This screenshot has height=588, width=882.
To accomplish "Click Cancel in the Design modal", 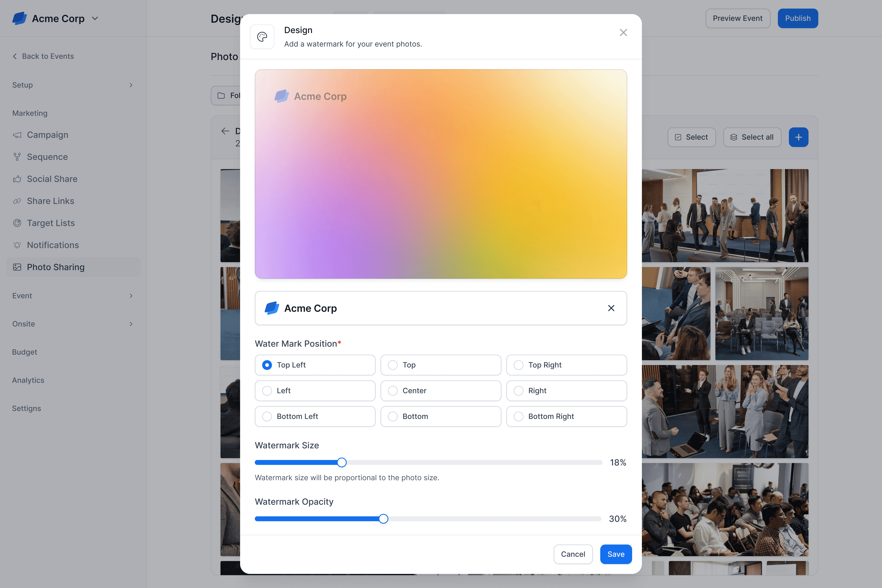I will [573, 554].
